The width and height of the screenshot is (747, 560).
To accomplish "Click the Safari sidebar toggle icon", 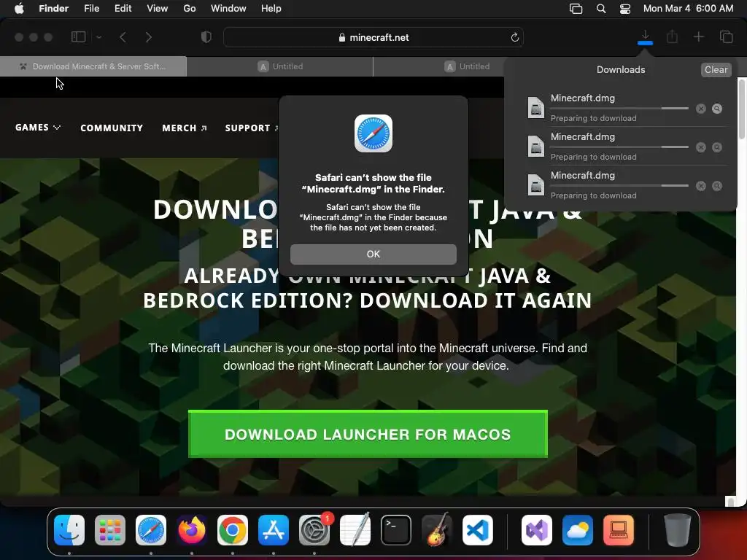I will (x=78, y=36).
